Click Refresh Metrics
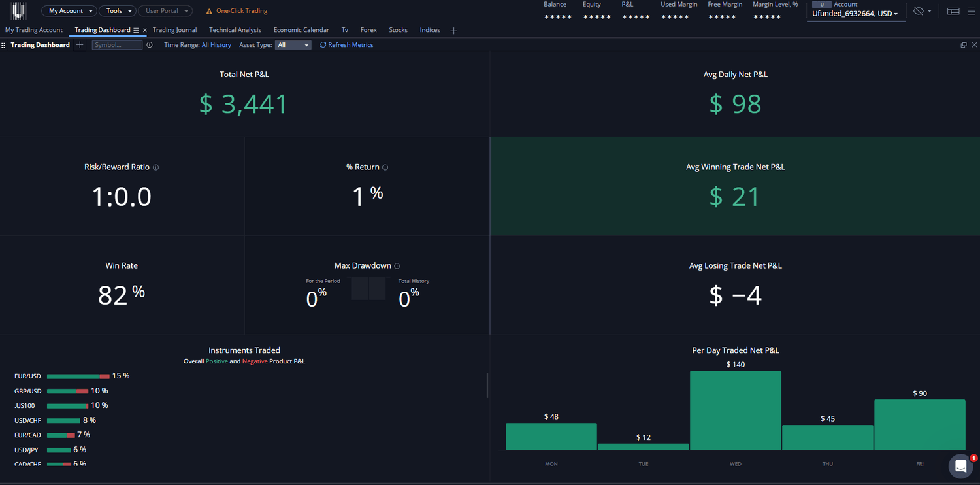The width and height of the screenshot is (980, 485). pyautogui.click(x=347, y=45)
